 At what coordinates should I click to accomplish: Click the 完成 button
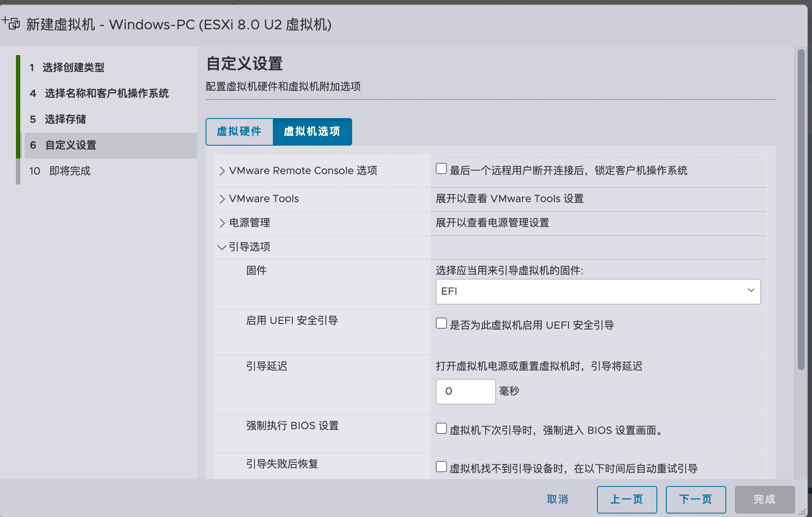[x=765, y=499]
